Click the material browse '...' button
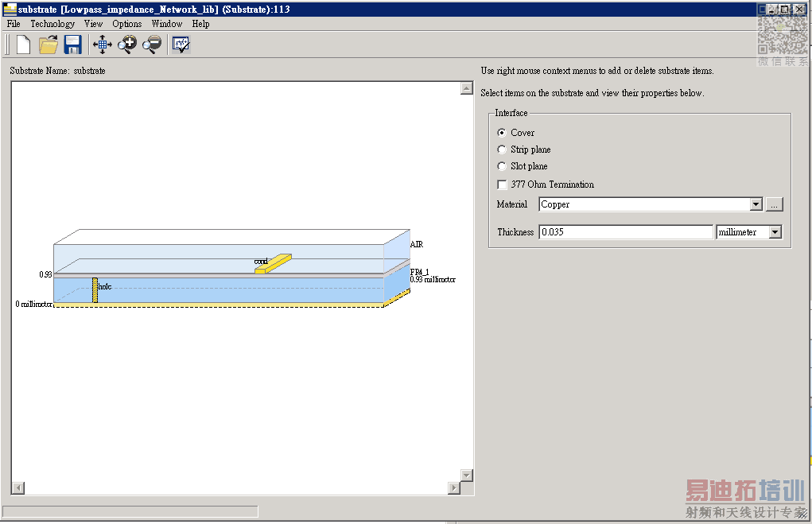 774,204
